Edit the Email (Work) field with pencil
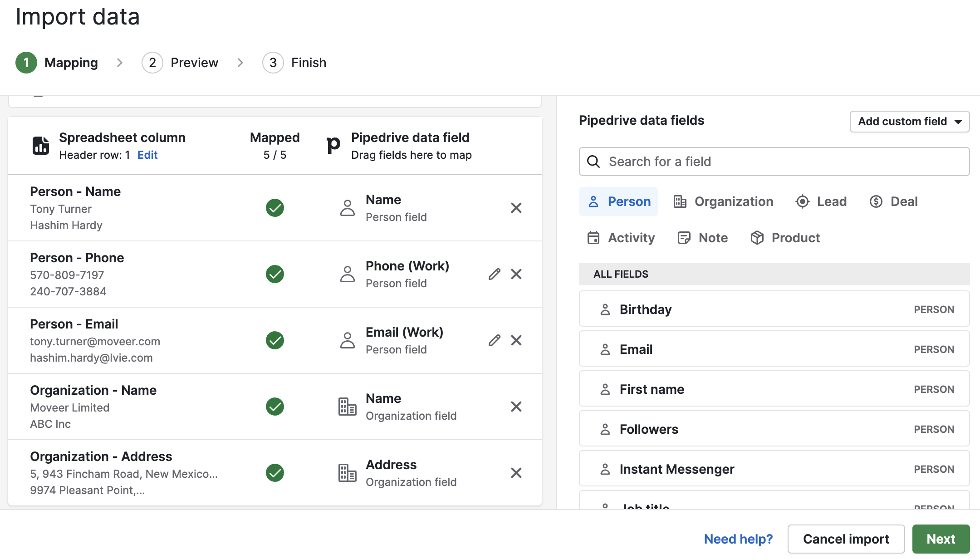The width and height of the screenshot is (980, 559). pyautogui.click(x=495, y=340)
